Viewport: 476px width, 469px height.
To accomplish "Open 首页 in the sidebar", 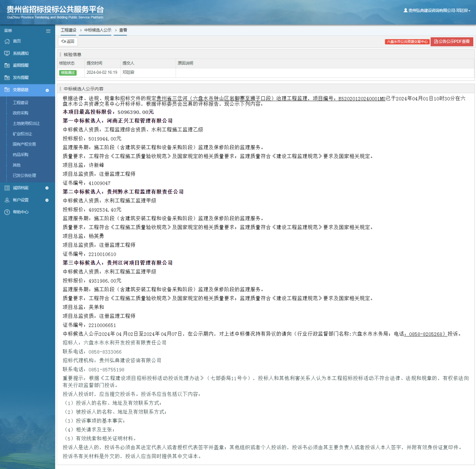I will tap(17, 41).
